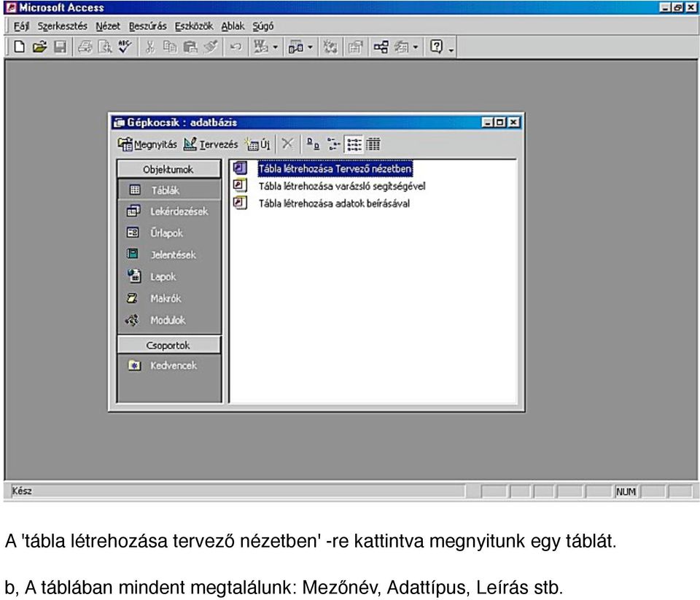Click the Copy icon in the toolbar
Image resolution: width=700 pixels, height=600 pixels.
(170, 47)
